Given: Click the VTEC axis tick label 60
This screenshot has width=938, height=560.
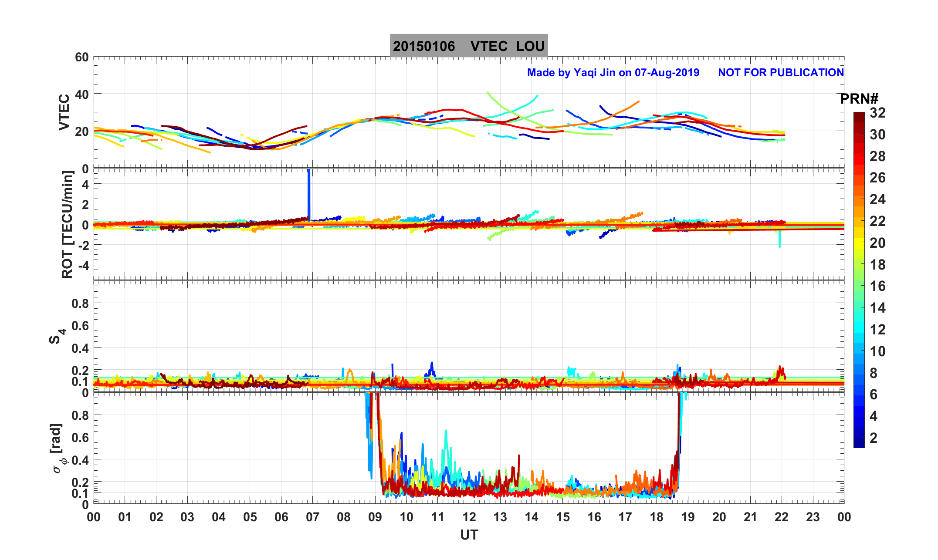Looking at the screenshot, I should pyautogui.click(x=81, y=57).
